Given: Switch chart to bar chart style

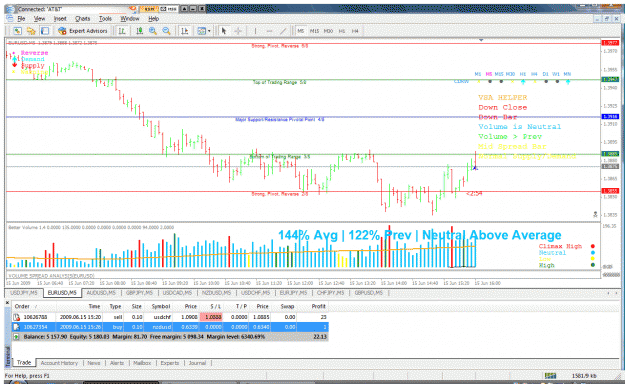Looking at the screenshot, I should point(122,31).
